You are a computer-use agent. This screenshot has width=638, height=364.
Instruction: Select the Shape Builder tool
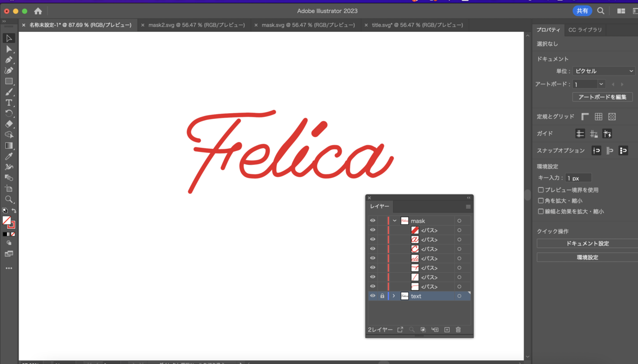pyautogui.click(x=9, y=135)
